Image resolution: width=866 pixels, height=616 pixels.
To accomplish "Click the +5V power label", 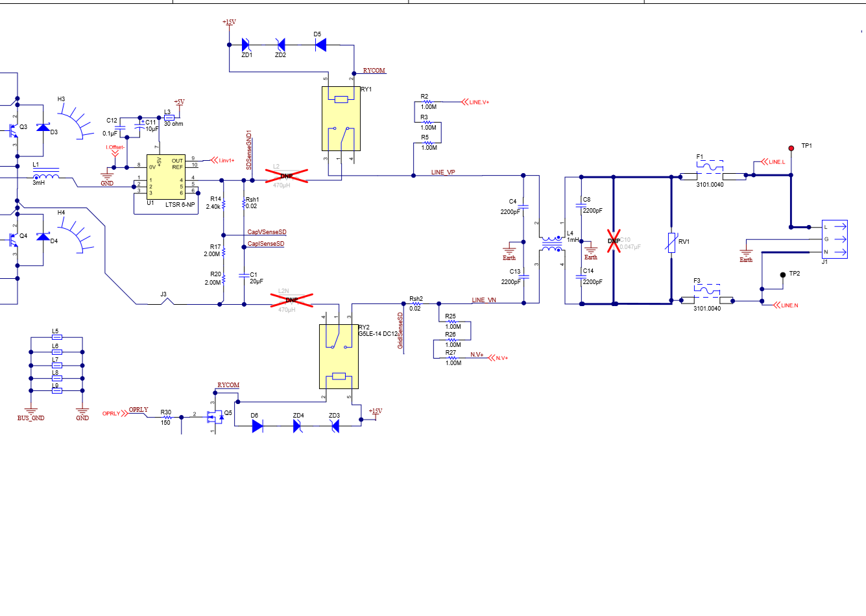I will click(179, 102).
